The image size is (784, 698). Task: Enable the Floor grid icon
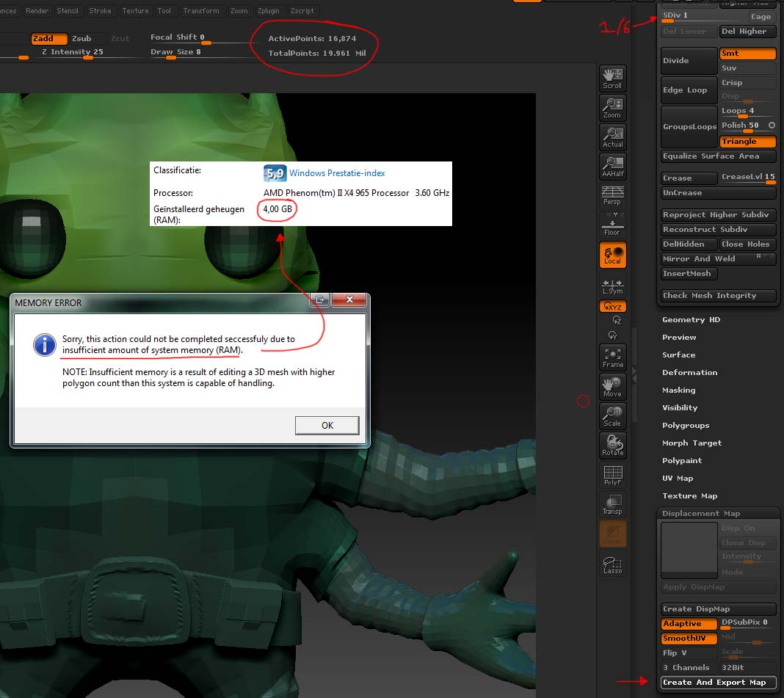612,222
